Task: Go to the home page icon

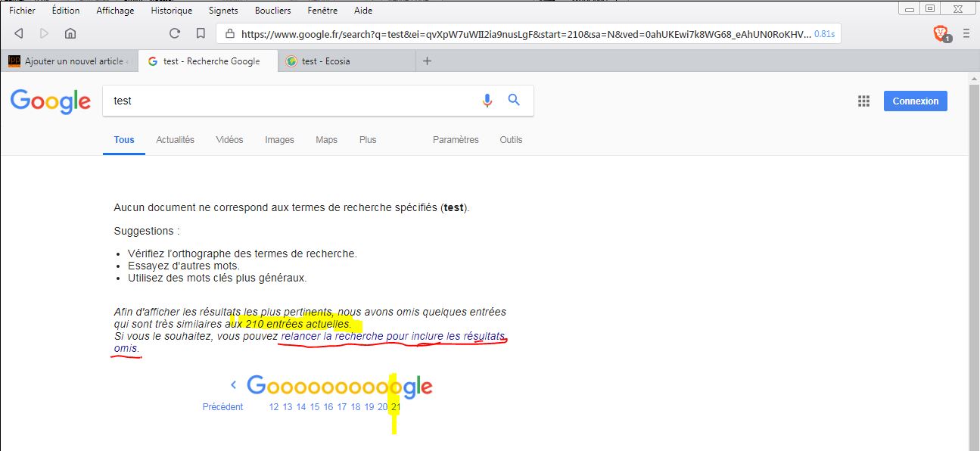Action: [70, 33]
